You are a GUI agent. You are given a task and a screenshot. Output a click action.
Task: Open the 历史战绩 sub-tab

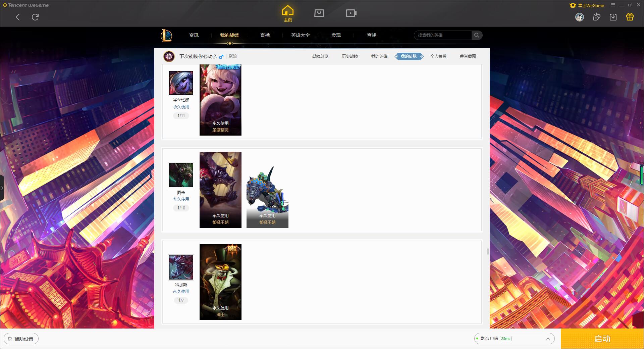[350, 56]
